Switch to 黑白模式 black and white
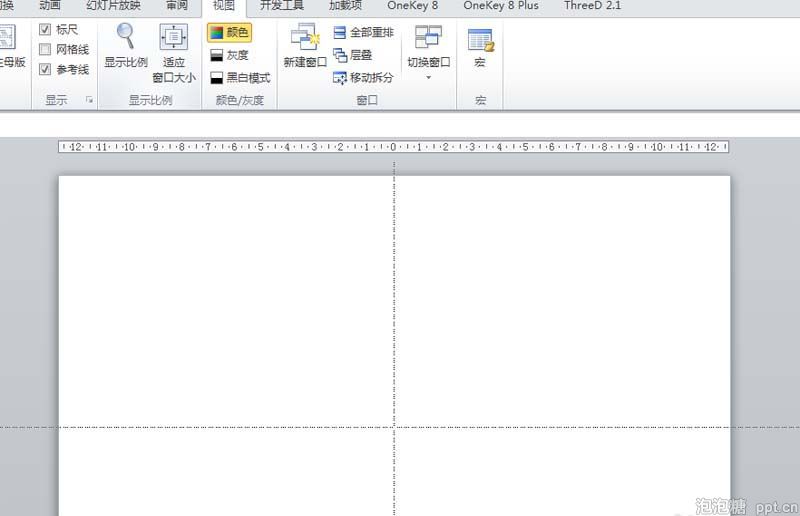The width and height of the screenshot is (800, 516). click(240, 78)
